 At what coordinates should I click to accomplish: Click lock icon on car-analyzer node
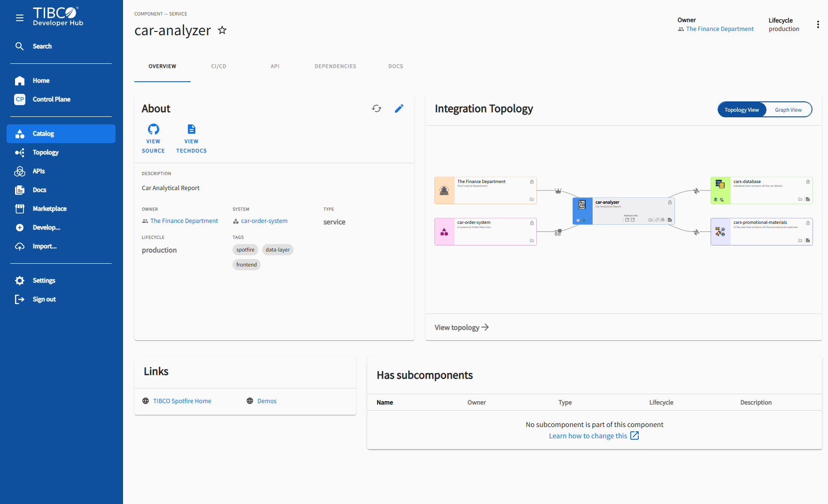pyautogui.click(x=670, y=202)
